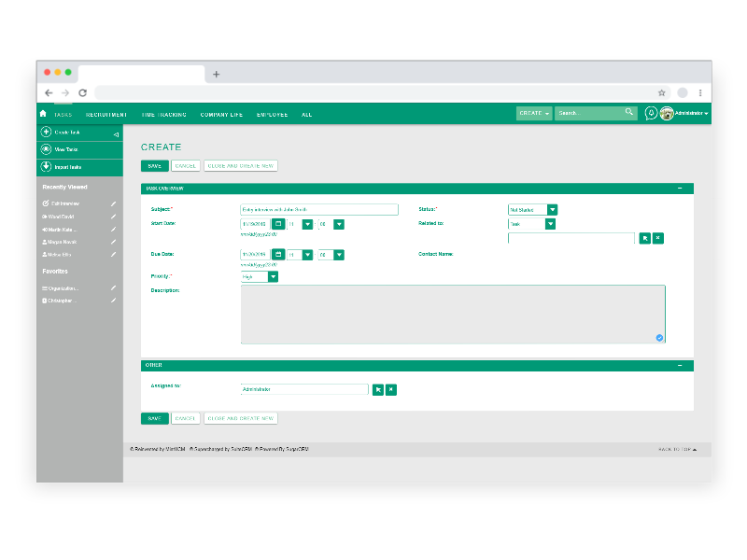Open the browser three-dot menu
The width and height of the screenshot is (747, 560).
700,92
